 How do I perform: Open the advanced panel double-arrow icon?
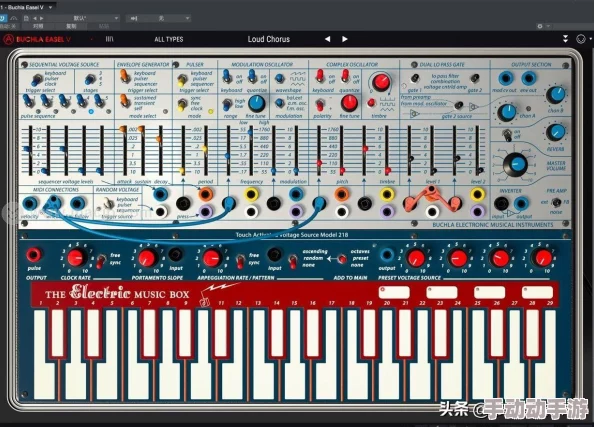pyautogui.click(x=565, y=39)
